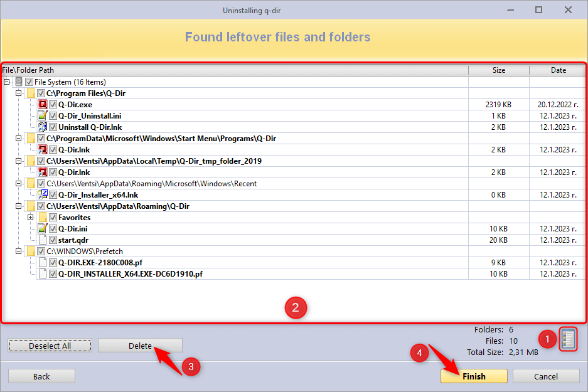Click the start.qdr blank file icon
This screenshot has width=588, height=392.
[x=43, y=240]
